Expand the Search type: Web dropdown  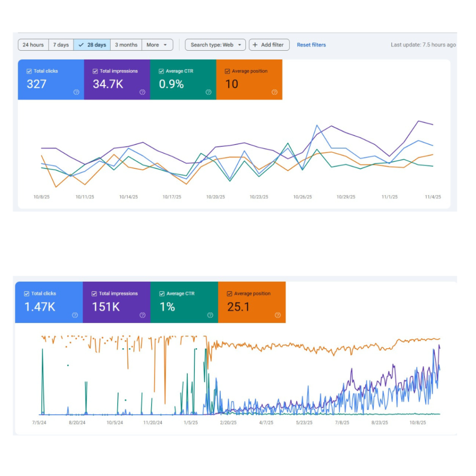(x=215, y=45)
